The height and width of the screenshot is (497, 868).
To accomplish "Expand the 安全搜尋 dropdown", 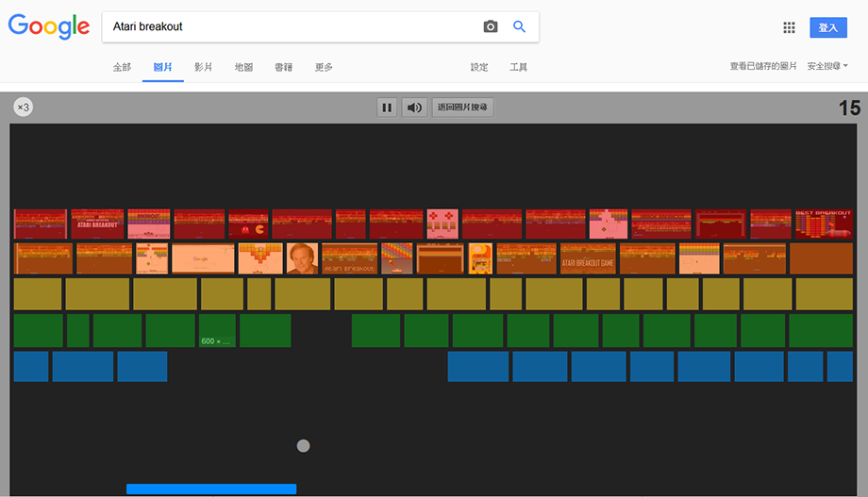I will pos(827,66).
